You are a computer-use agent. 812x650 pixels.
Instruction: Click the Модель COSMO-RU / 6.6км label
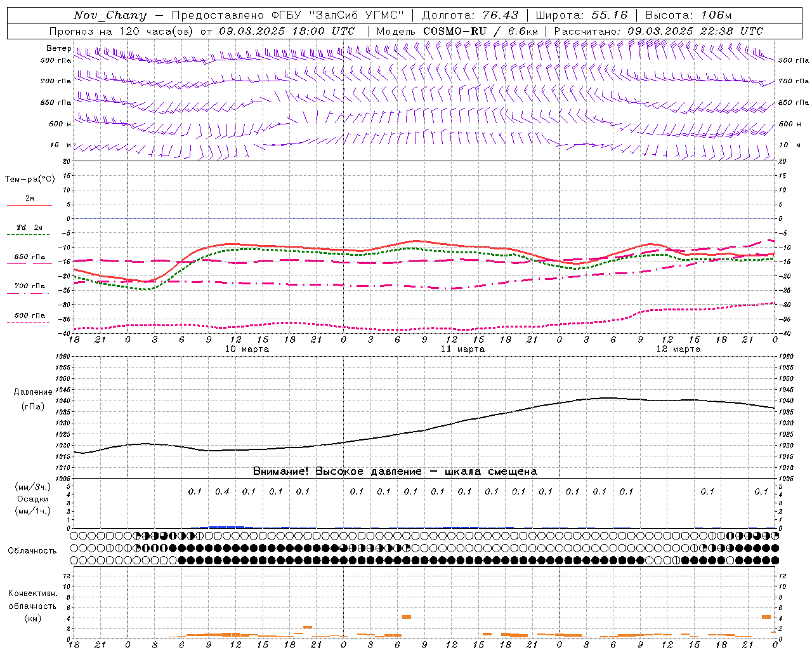pos(457,31)
